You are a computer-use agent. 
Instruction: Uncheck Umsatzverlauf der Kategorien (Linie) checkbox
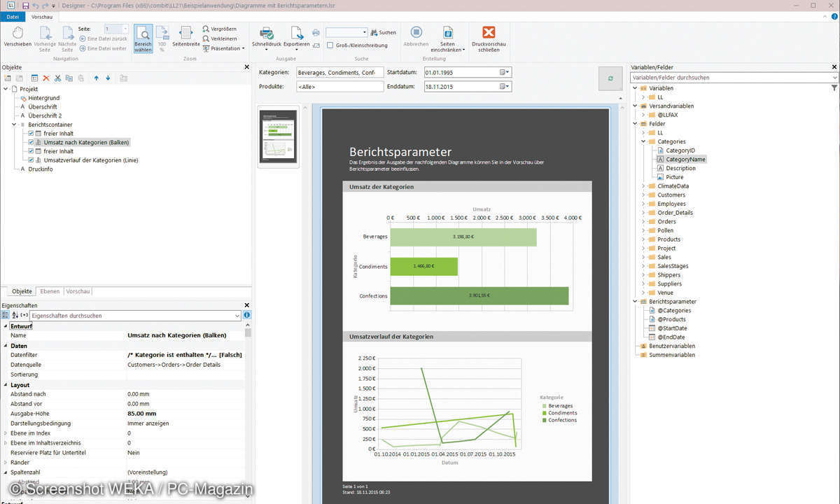coord(30,160)
